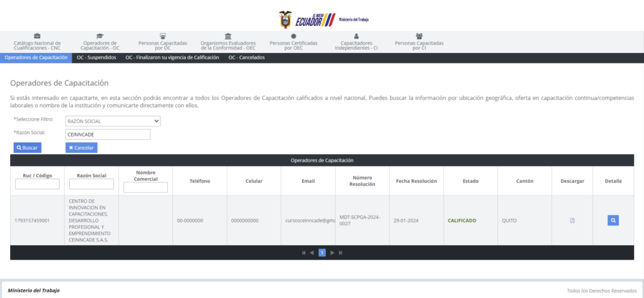The height and width of the screenshot is (298, 644).
Task: Click the Fecha Resolución column header
Action: coord(416,181)
